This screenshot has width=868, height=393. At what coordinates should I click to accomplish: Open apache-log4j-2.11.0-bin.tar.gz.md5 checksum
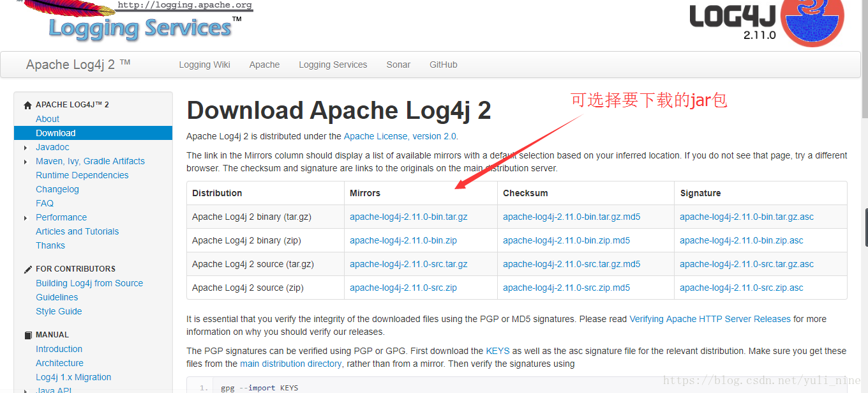pos(571,217)
